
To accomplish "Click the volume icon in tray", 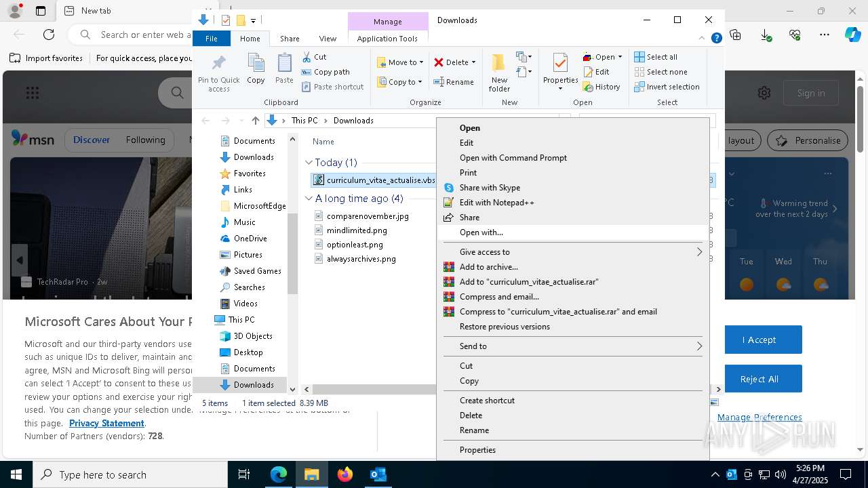I will pyautogui.click(x=780, y=474).
